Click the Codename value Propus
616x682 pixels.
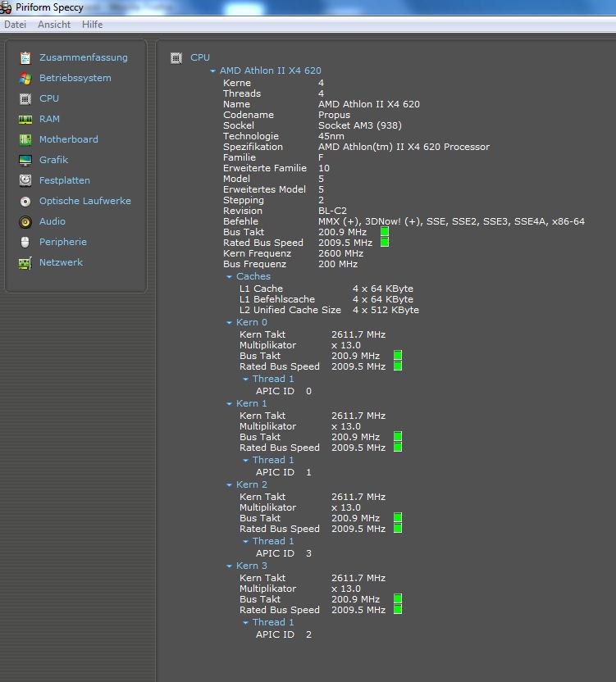click(x=335, y=115)
